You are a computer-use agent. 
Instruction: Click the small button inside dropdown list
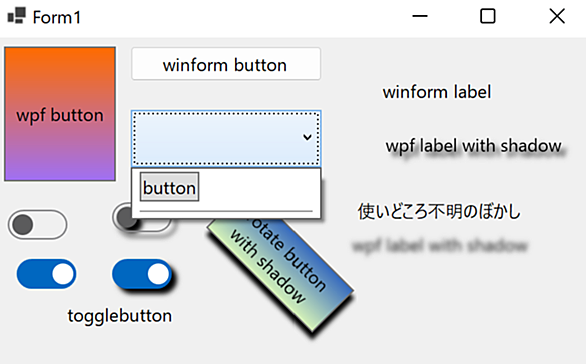(169, 187)
